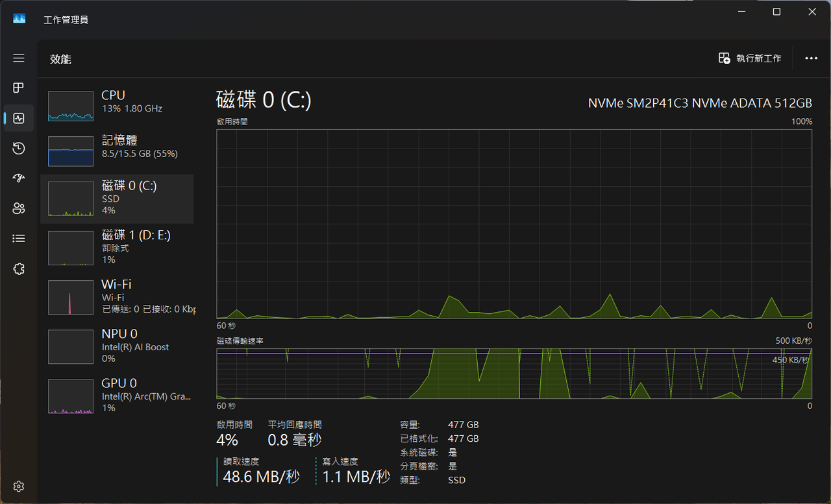831x504 pixels.
Task: Click the 500 KB/秒 scale label
Action: (x=793, y=341)
